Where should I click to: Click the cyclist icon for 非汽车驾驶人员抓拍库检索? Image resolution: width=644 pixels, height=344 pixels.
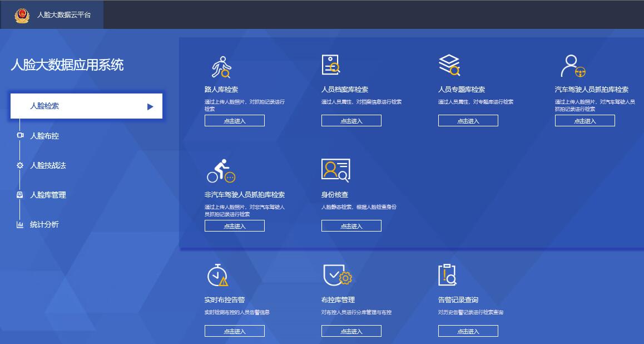221,171
